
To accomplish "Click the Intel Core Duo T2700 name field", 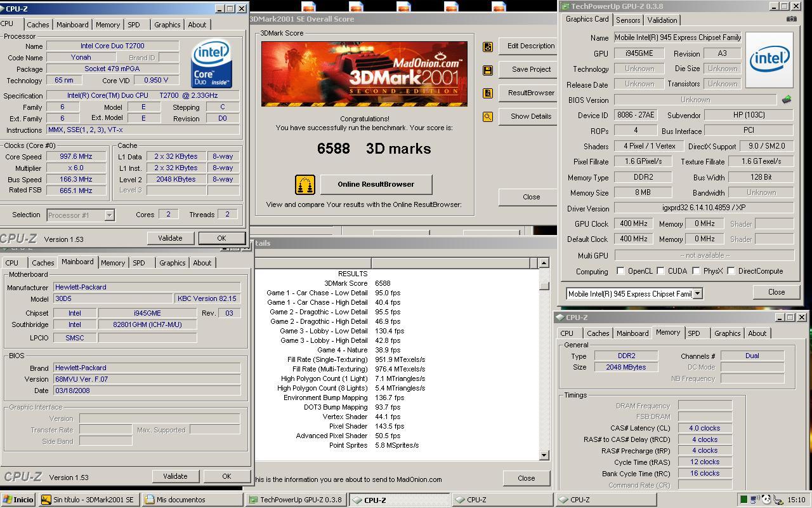I will pyautogui.click(x=112, y=46).
